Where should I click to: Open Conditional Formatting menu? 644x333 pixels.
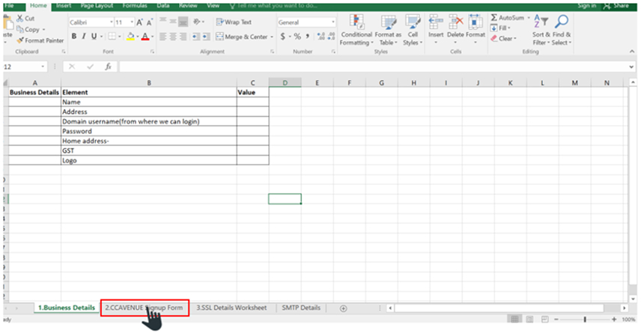pos(355,30)
